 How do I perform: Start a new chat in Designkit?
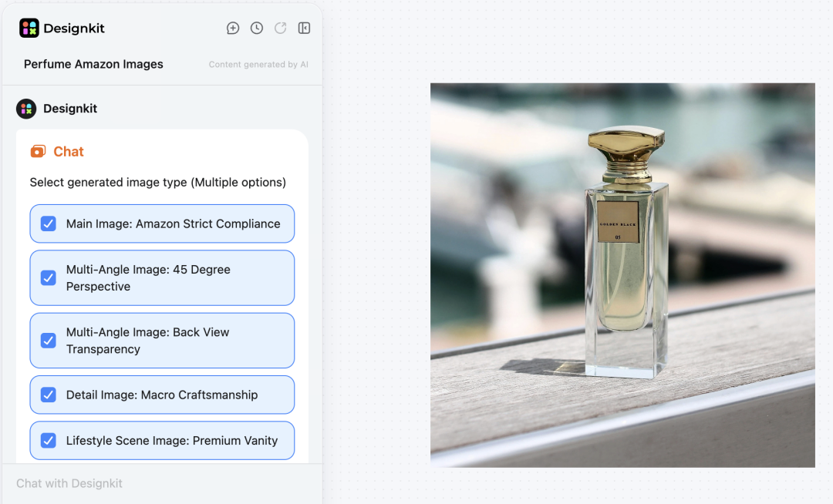click(x=233, y=28)
